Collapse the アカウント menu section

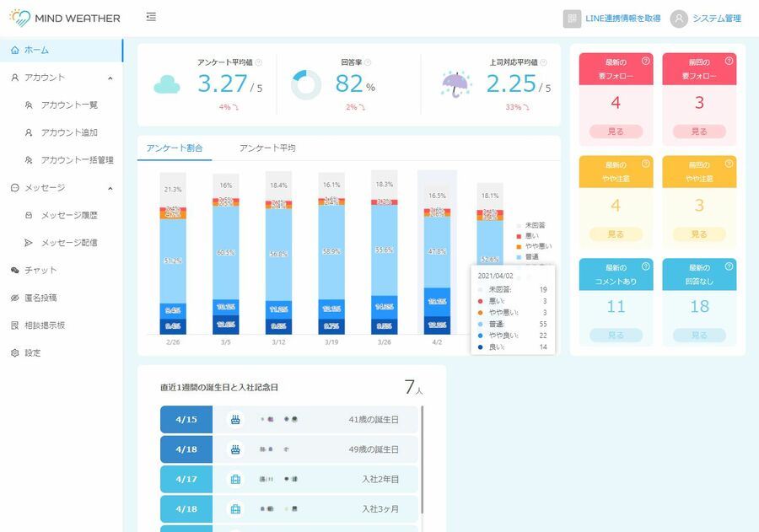click(110, 78)
